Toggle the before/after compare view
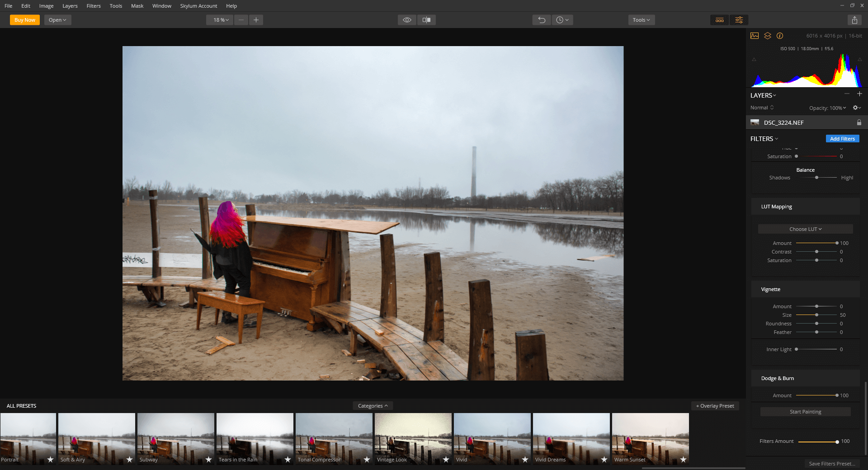This screenshot has height=470, width=868. [x=426, y=20]
